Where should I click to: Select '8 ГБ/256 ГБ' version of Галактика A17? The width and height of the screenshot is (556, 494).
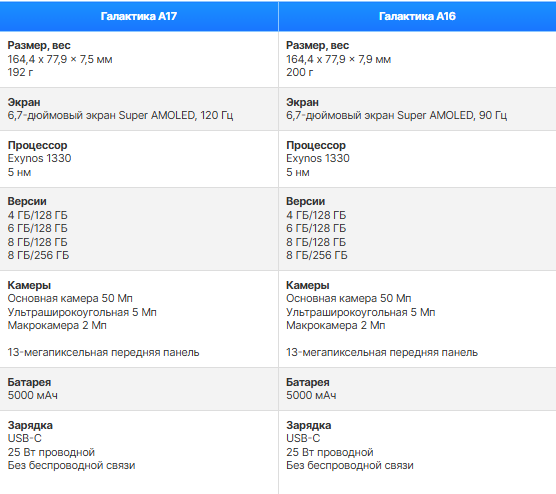[x=38, y=255]
